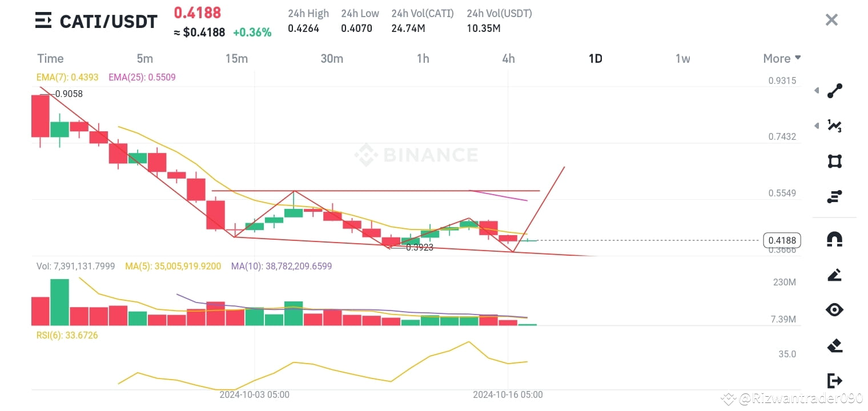This screenshot has width=868, height=411.
Task: Select the brush annotation tool
Action: 834,275
